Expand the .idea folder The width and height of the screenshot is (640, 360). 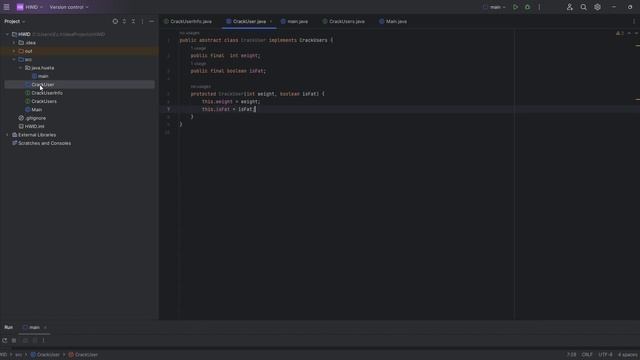point(14,42)
